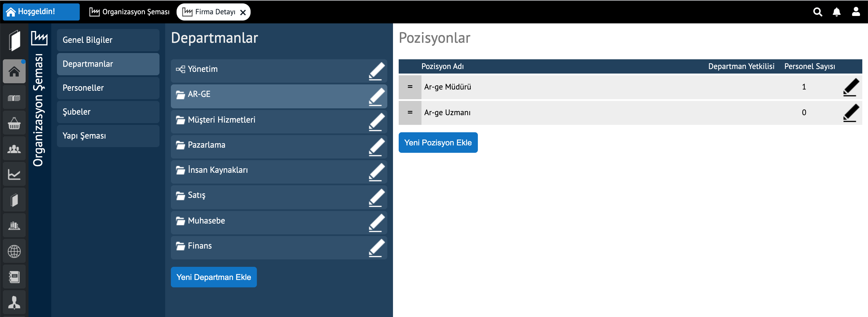This screenshot has height=317, width=868.
Task: Edit the Yönetim department pencil icon
Action: [x=376, y=71]
